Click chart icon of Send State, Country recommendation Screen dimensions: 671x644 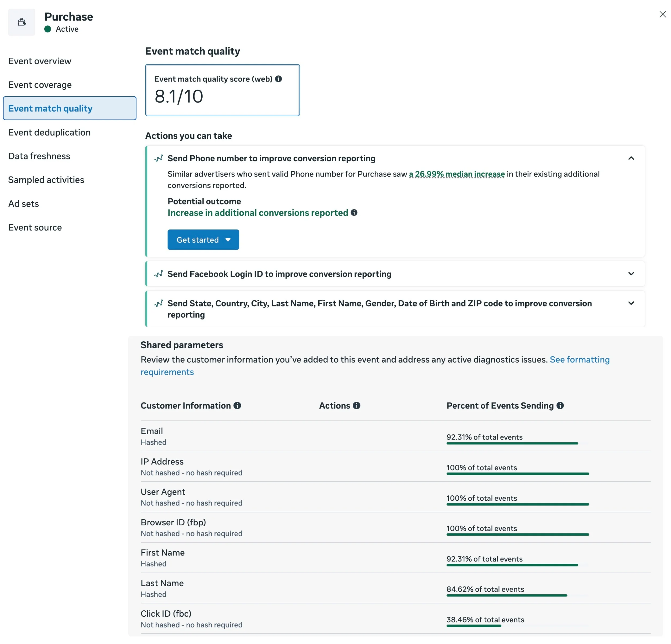[x=159, y=303]
